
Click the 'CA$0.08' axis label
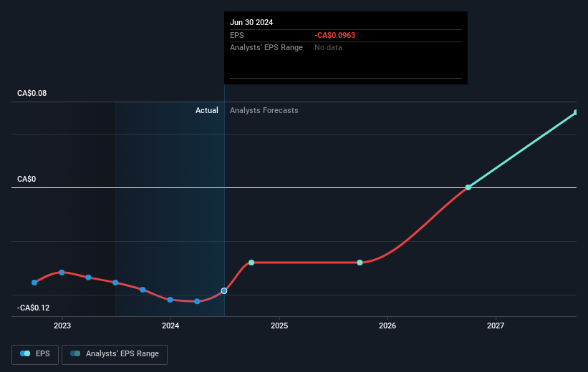click(x=32, y=93)
